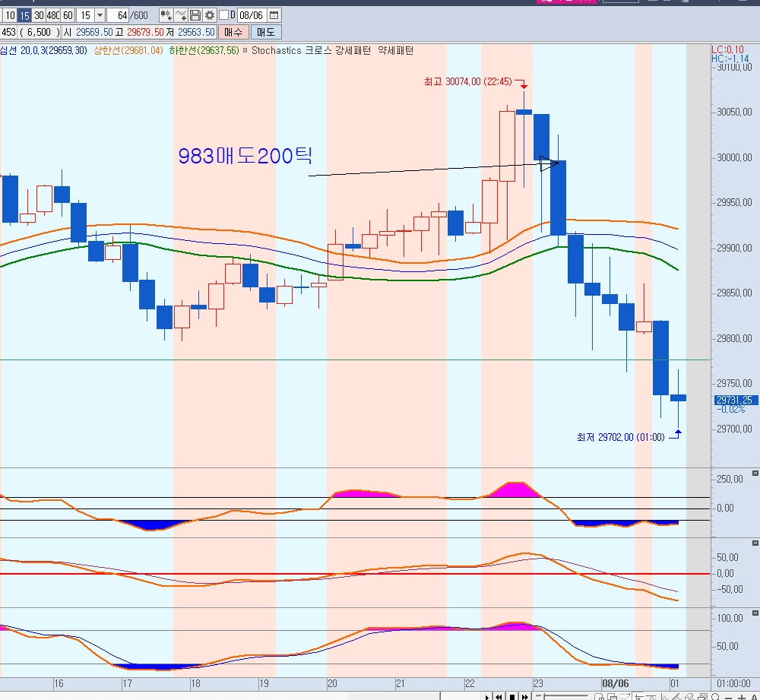
Task: Click the 매도 sell button
Action: tap(266, 33)
